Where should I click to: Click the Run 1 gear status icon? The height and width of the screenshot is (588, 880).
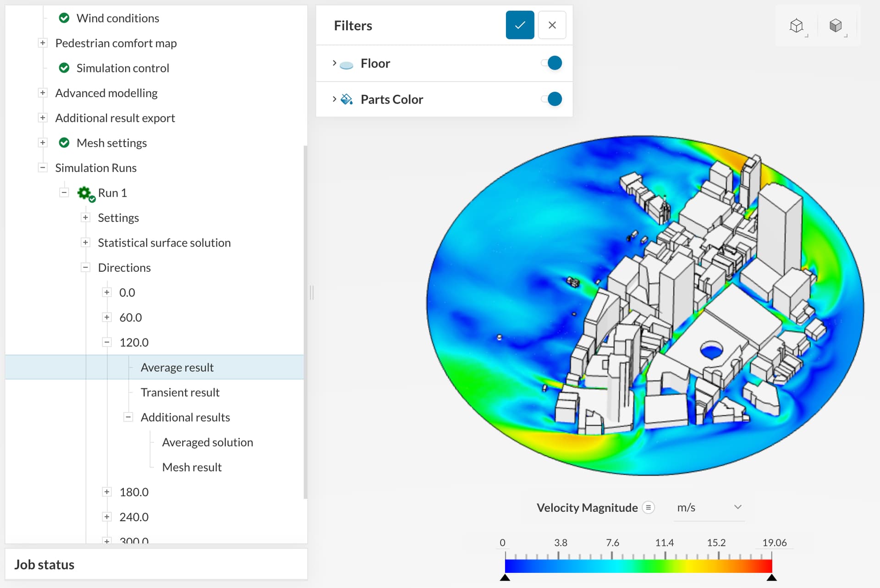pos(85,193)
